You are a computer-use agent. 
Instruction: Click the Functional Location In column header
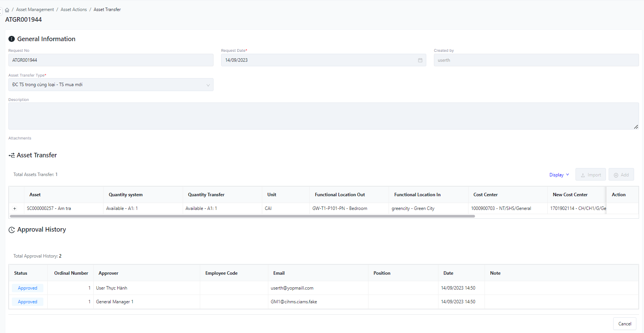417,195
